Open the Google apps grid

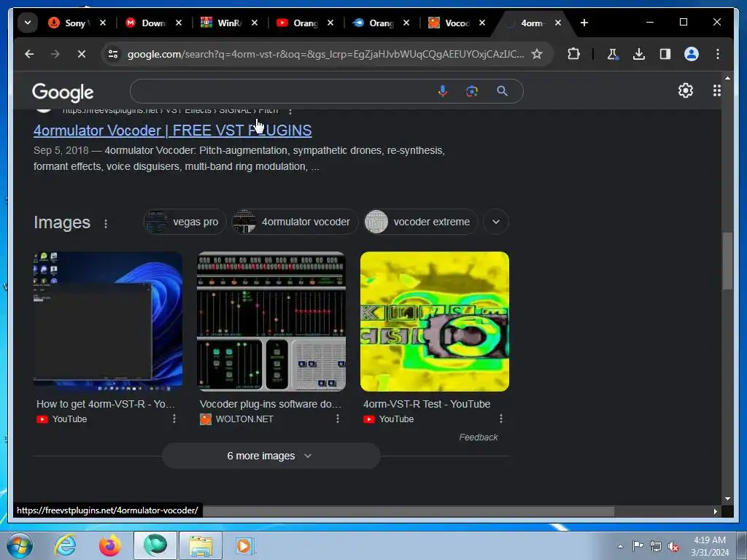[716, 90]
